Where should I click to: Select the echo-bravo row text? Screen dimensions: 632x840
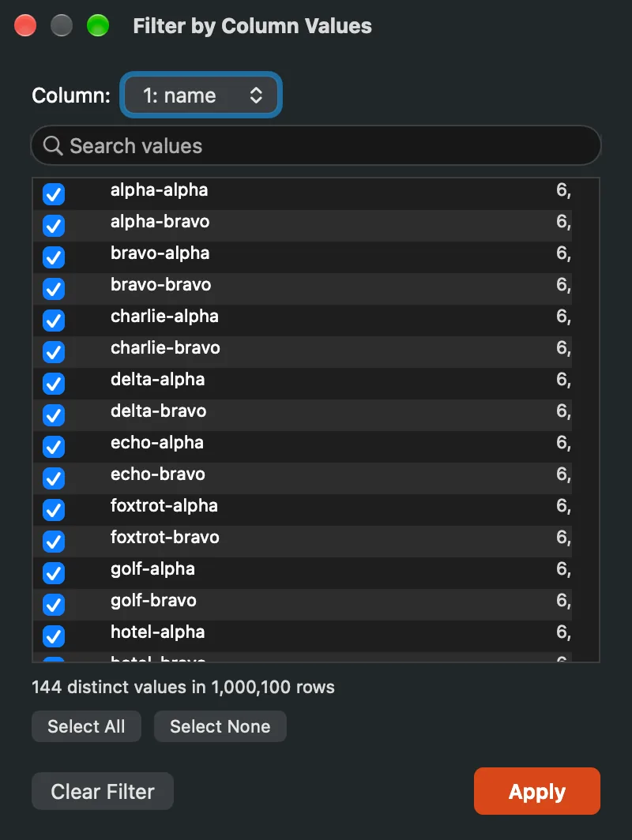pyautogui.click(x=157, y=474)
